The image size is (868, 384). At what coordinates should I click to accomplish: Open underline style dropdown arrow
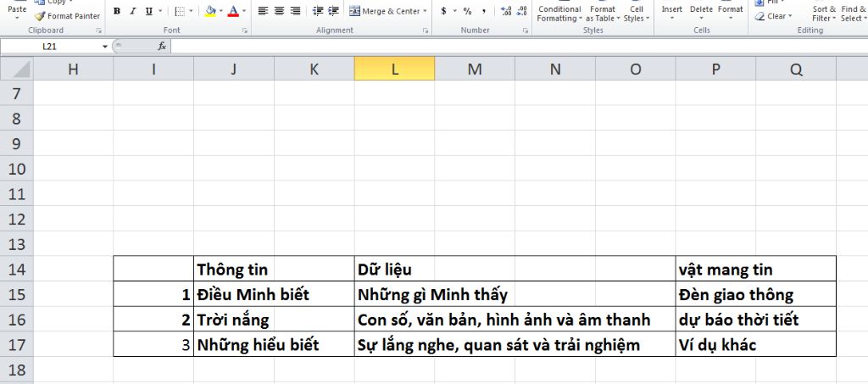click(160, 11)
